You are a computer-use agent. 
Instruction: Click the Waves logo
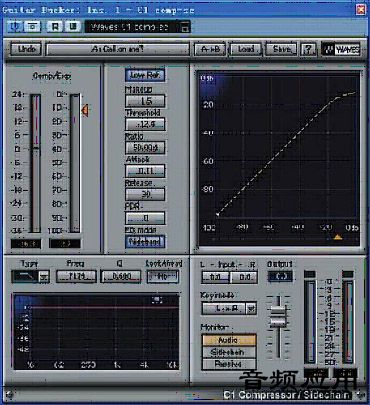(x=341, y=49)
